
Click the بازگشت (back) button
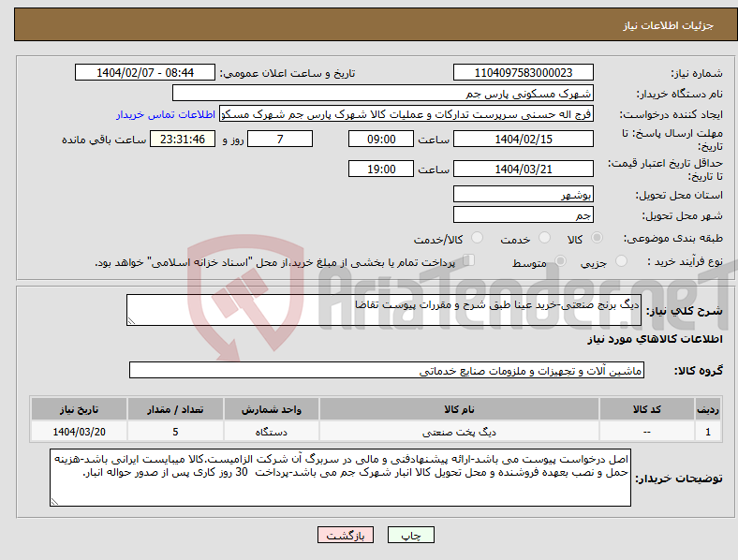pos(346,535)
